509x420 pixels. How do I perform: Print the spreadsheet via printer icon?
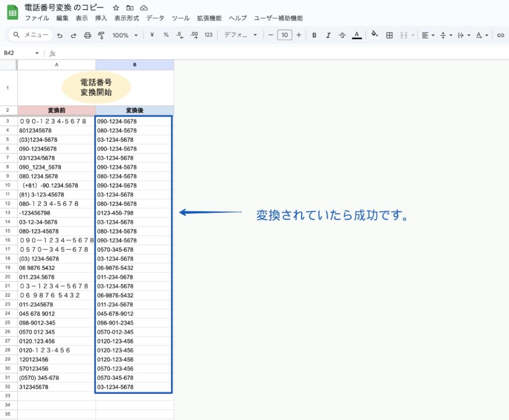(87, 35)
